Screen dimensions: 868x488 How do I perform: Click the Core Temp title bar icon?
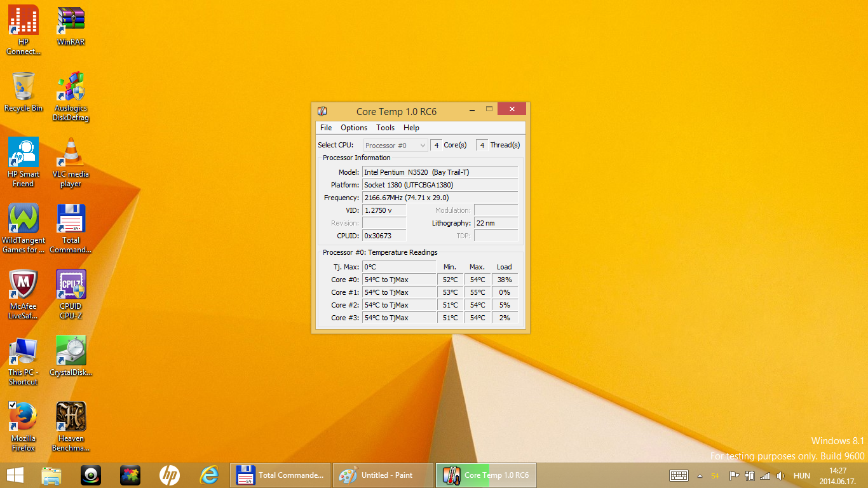pyautogui.click(x=322, y=111)
